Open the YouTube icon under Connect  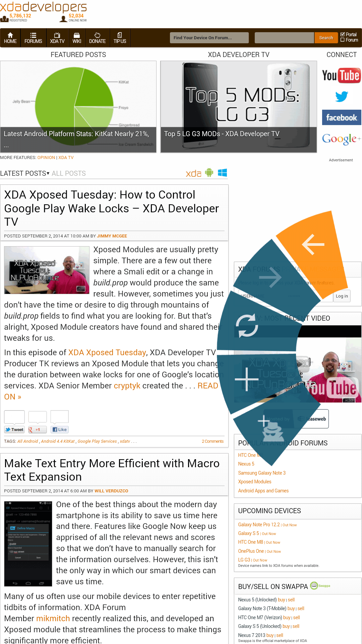[341, 75]
